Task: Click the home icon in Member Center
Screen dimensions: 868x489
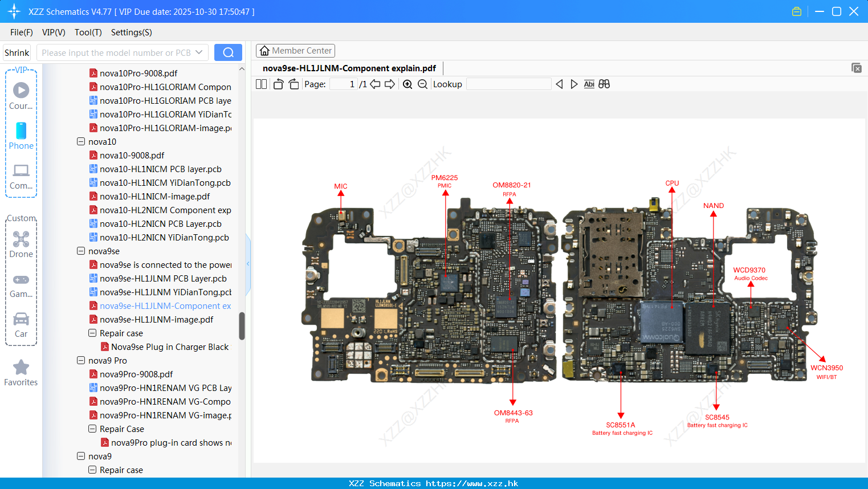Action: (x=264, y=51)
